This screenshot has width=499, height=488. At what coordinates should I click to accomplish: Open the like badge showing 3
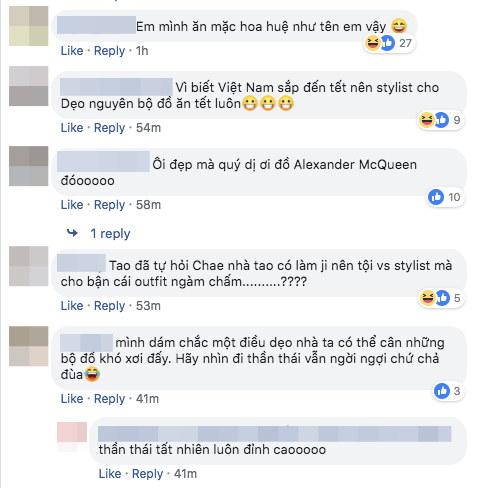[x=449, y=391]
